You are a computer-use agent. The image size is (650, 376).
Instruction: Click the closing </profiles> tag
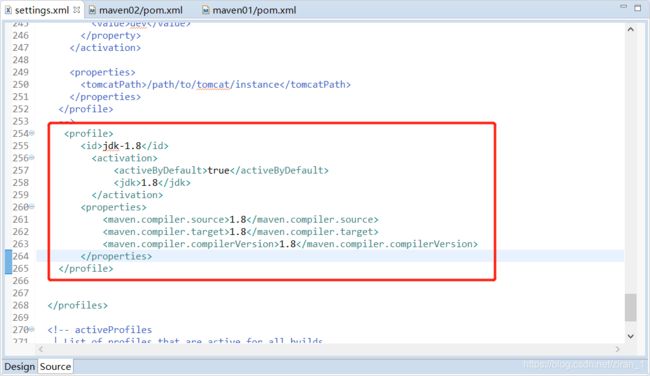pyautogui.click(x=78, y=306)
